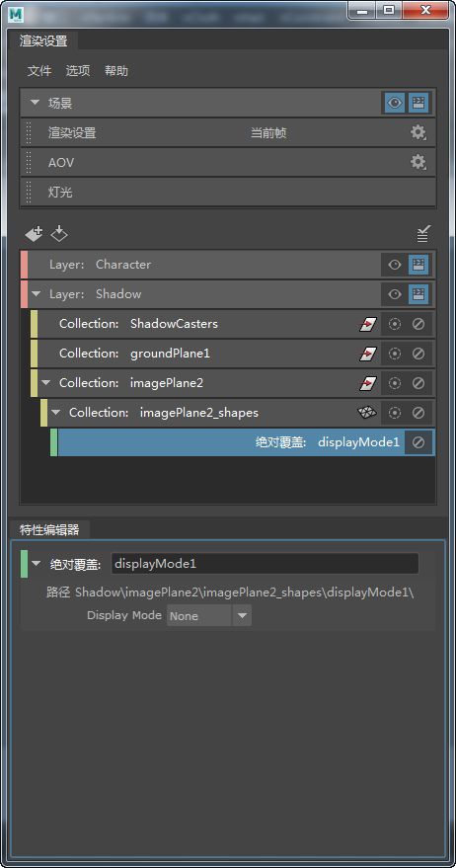456x868 pixels.
Task: Toggle Character layer visibility eye
Action: point(395,265)
